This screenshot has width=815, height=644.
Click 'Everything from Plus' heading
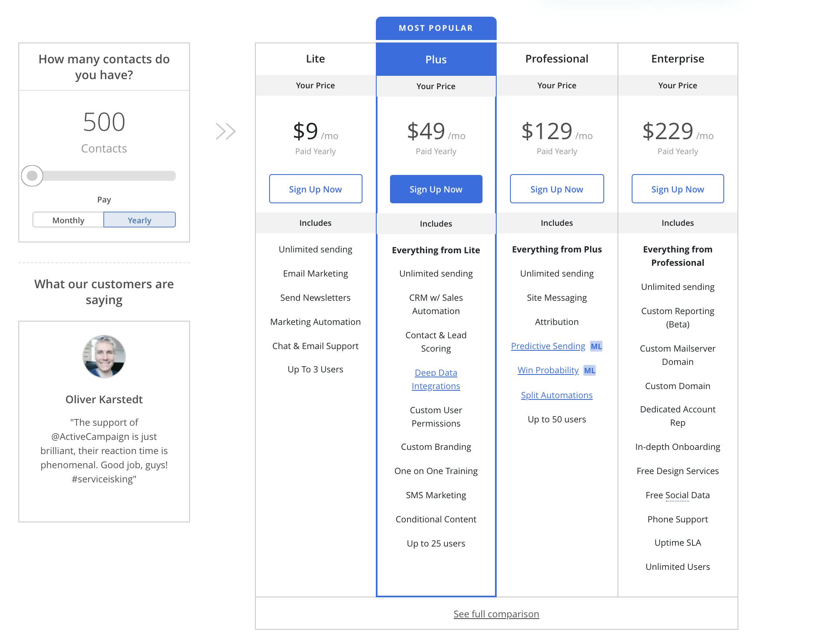[557, 250]
